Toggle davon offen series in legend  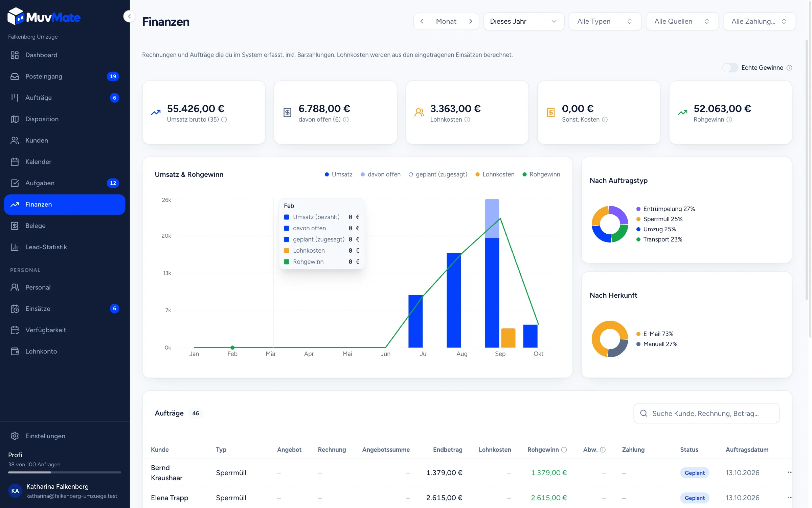[381, 174]
